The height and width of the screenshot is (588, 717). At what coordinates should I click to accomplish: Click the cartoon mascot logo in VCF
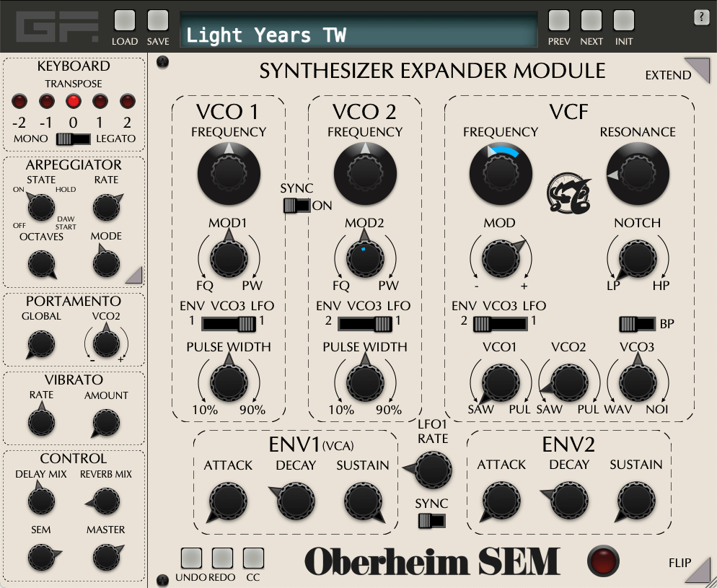pyautogui.click(x=568, y=193)
